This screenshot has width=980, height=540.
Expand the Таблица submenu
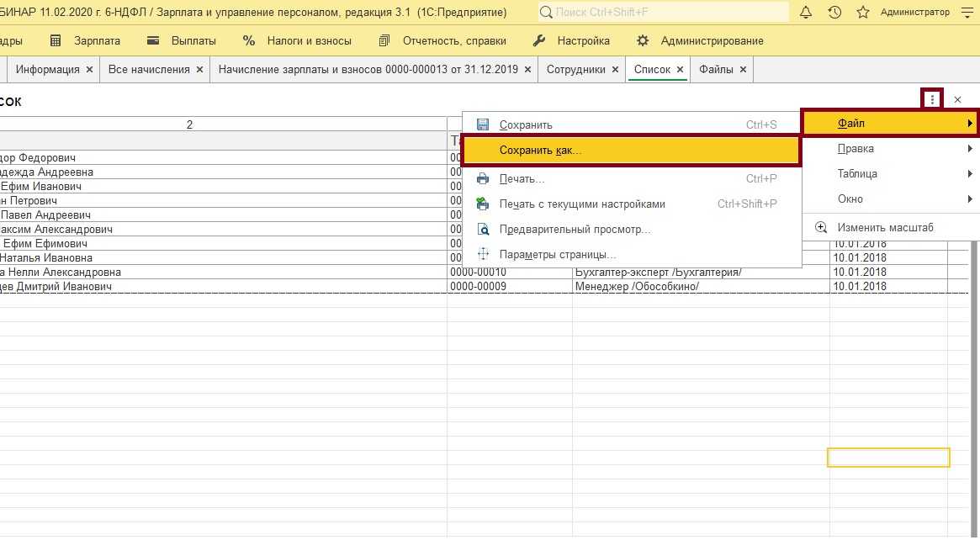click(x=890, y=174)
